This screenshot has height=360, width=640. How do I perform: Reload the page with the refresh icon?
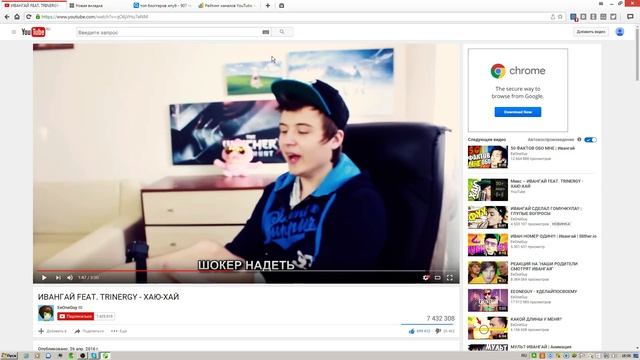click(x=29, y=17)
